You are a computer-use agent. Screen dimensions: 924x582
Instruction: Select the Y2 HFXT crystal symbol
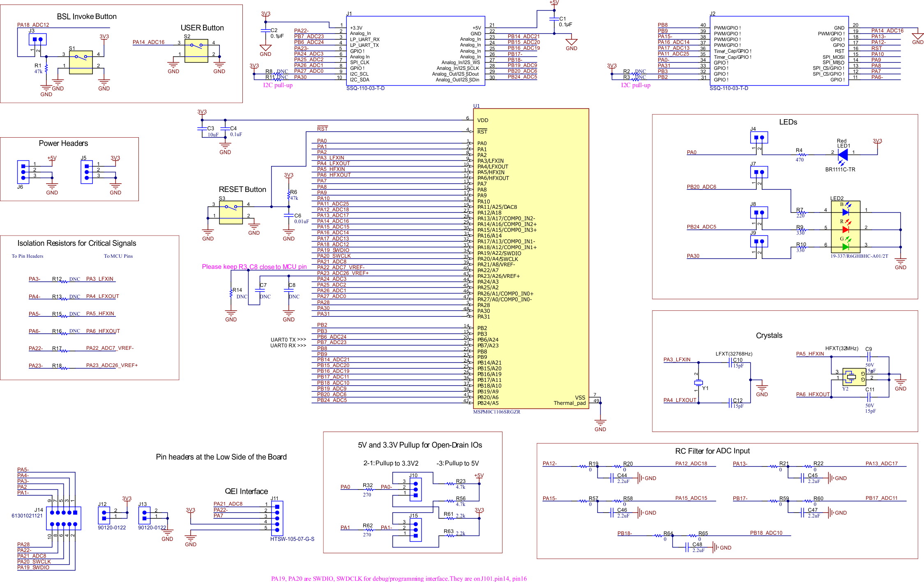[854, 376]
